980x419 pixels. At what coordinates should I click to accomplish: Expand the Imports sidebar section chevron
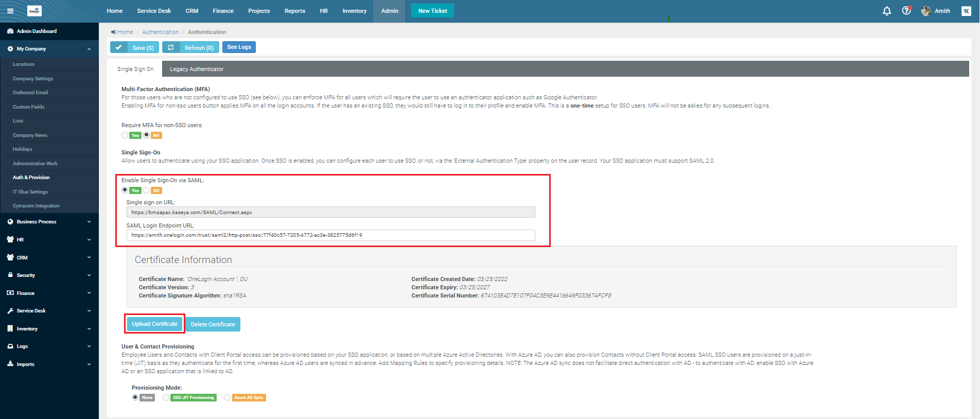coord(89,364)
